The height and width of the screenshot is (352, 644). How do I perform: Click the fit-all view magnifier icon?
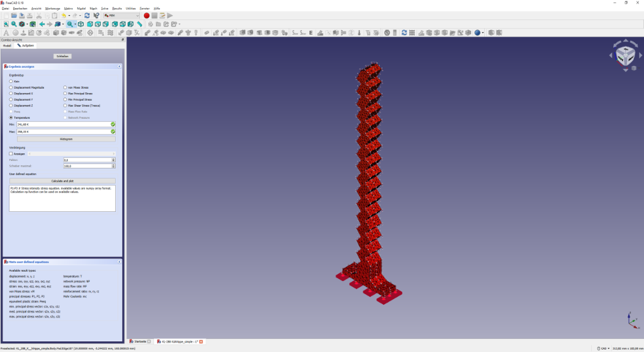pyautogui.click(x=5, y=24)
